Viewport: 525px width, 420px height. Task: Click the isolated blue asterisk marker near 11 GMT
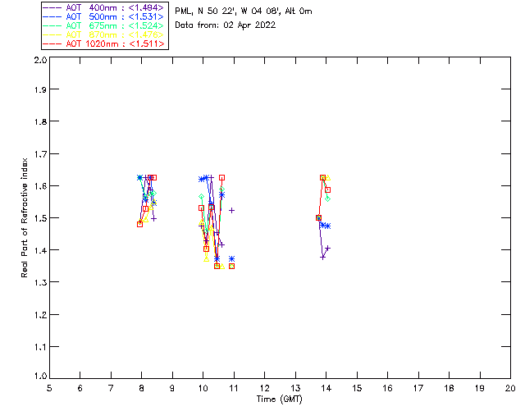click(231, 259)
